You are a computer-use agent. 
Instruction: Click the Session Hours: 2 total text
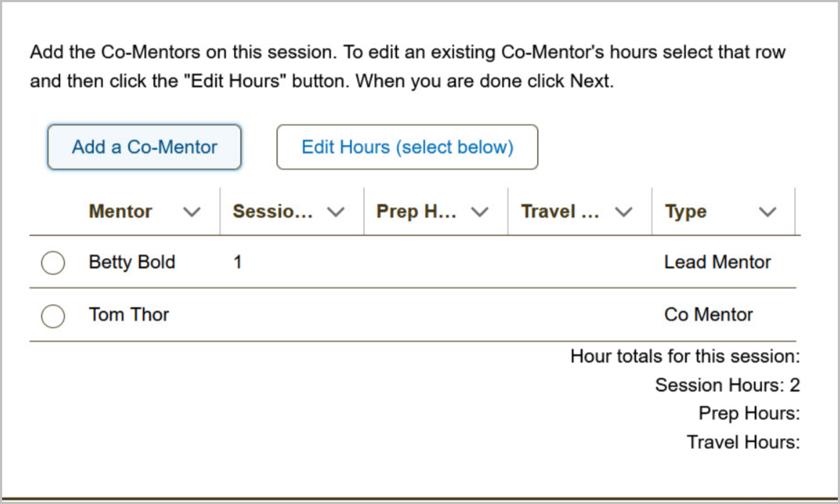727,385
